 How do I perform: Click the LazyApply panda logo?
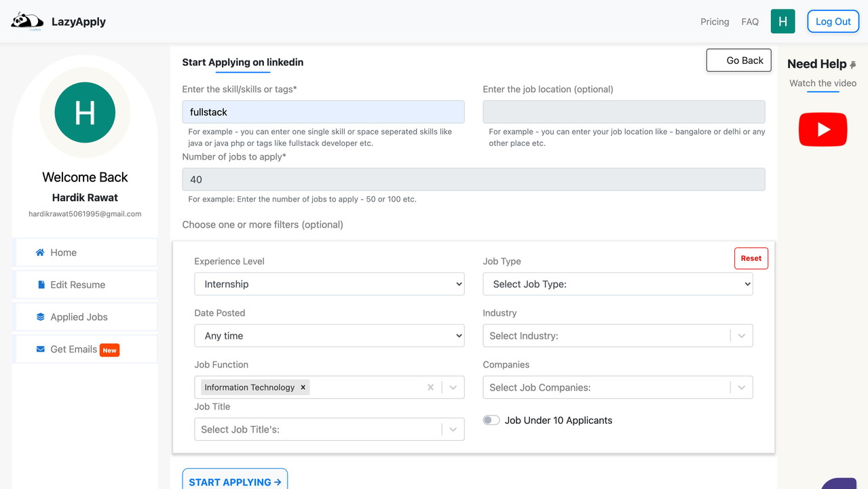26,21
